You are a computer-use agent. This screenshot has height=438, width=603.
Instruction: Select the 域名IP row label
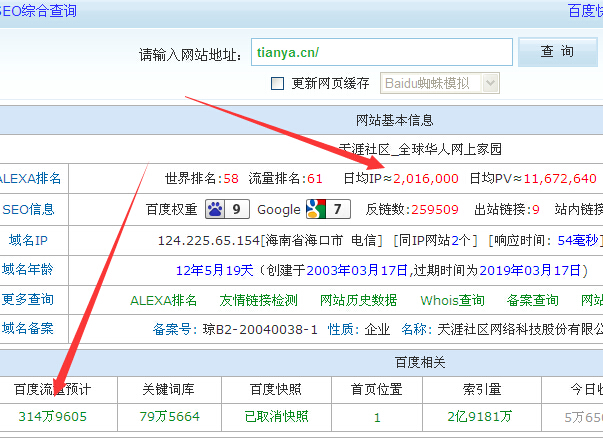pyautogui.click(x=30, y=239)
